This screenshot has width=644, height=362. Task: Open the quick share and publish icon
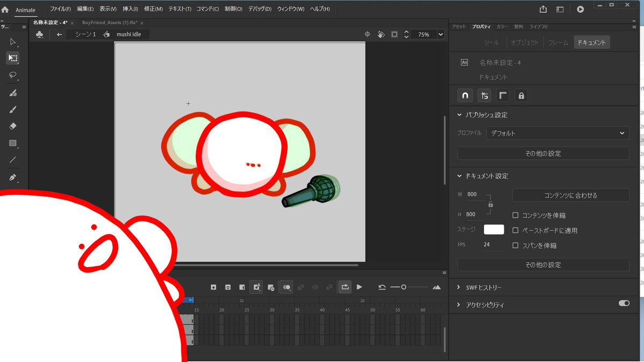(543, 9)
